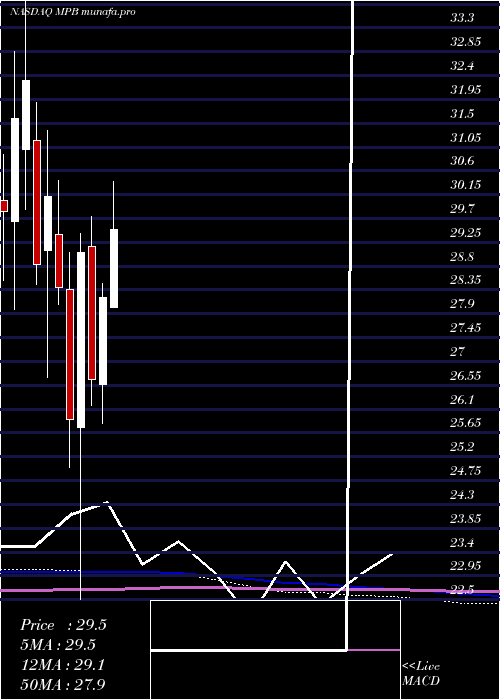Click the 30.15 price axis label
500x700 pixels.
tap(466, 185)
